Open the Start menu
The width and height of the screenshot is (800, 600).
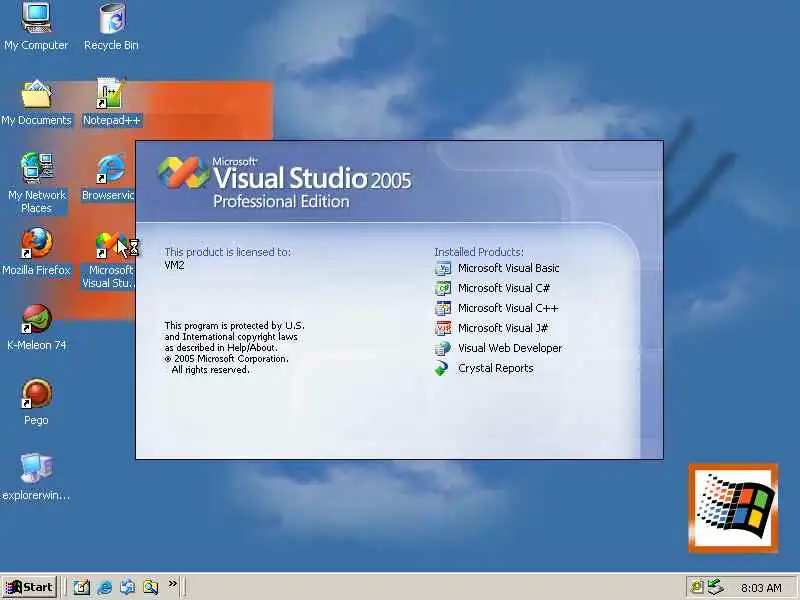tap(29, 587)
